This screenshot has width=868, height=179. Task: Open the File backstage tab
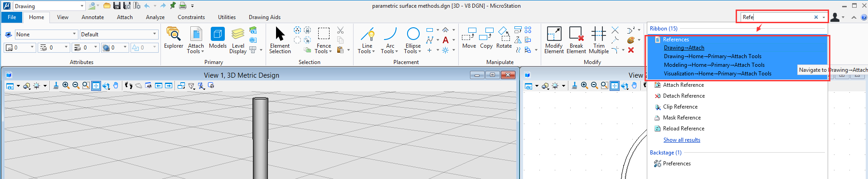click(12, 17)
